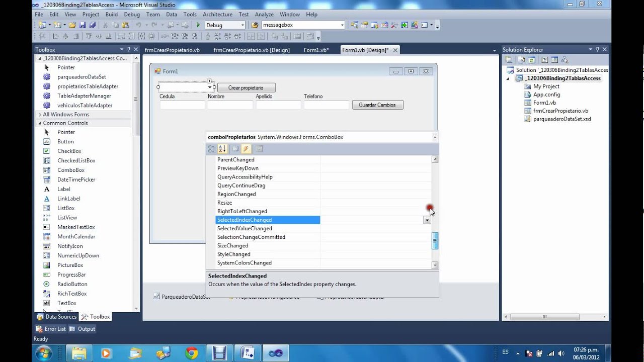Switch to the Form1.vb* code tab

[x=316, y=50]
